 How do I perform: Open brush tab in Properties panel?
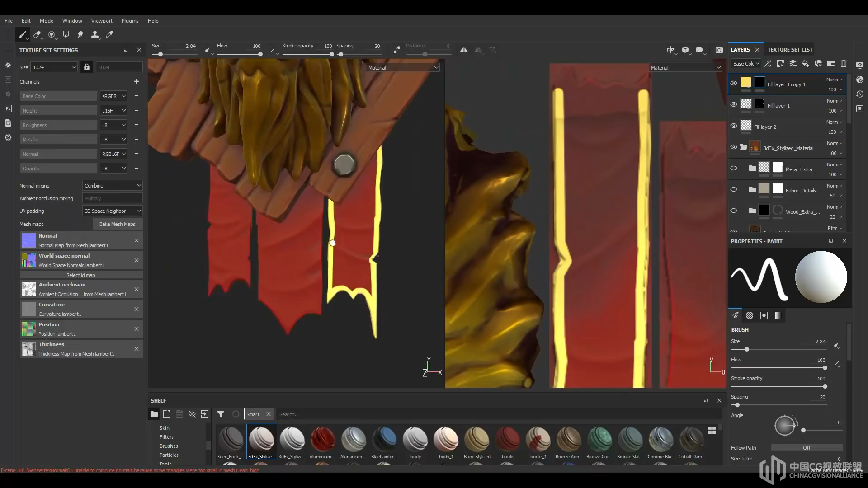(x=735, y=315)
